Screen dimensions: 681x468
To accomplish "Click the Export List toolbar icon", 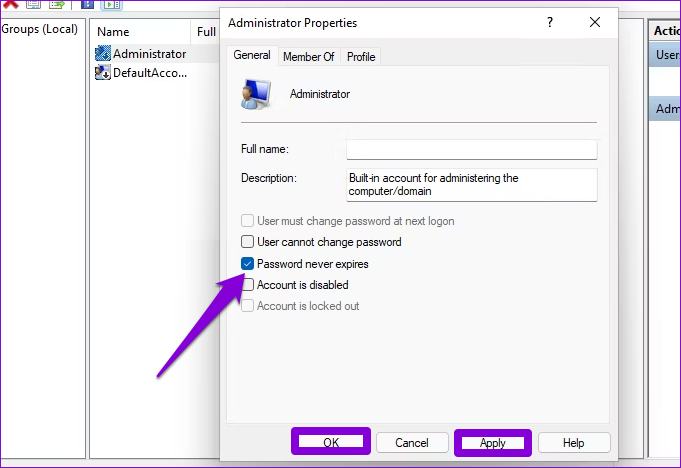I will [56, 4].
